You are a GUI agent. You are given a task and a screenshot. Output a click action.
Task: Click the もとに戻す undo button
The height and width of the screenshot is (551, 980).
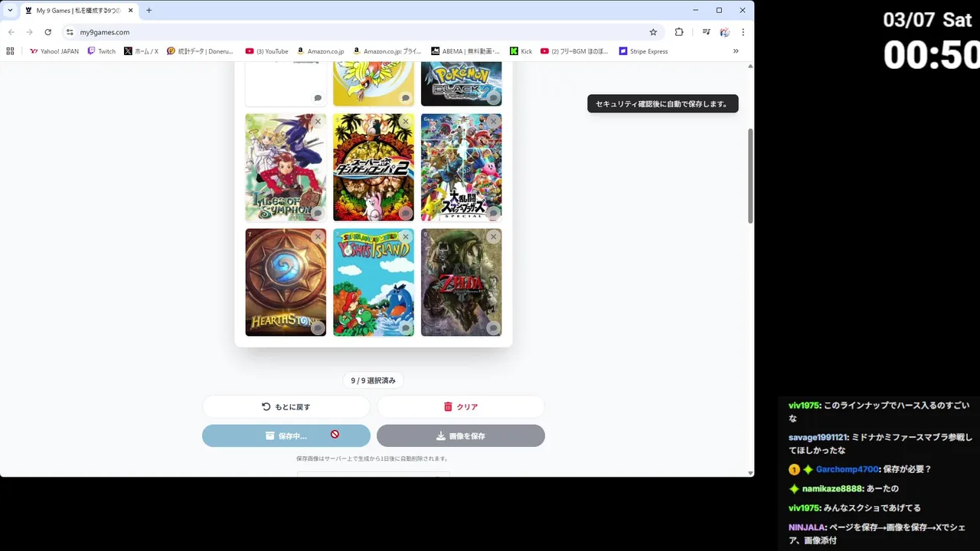point(286,407)
